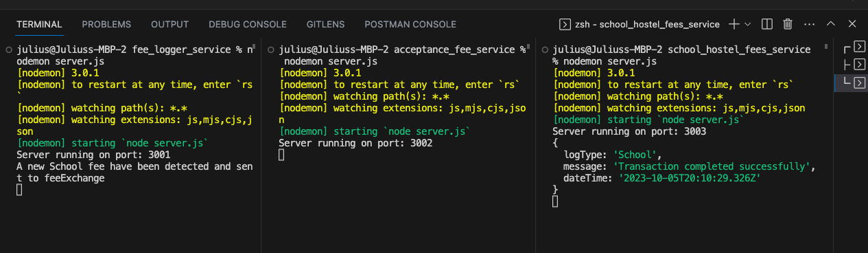Switch to the OUTPUT tab
The image size is (868, 253).
(x=170, y=24)
